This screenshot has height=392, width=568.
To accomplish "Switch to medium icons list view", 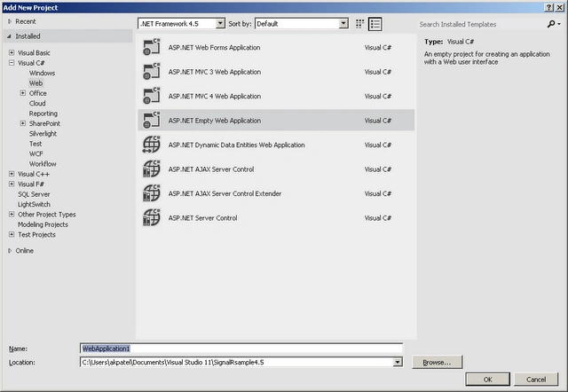I will click(375, 24).
